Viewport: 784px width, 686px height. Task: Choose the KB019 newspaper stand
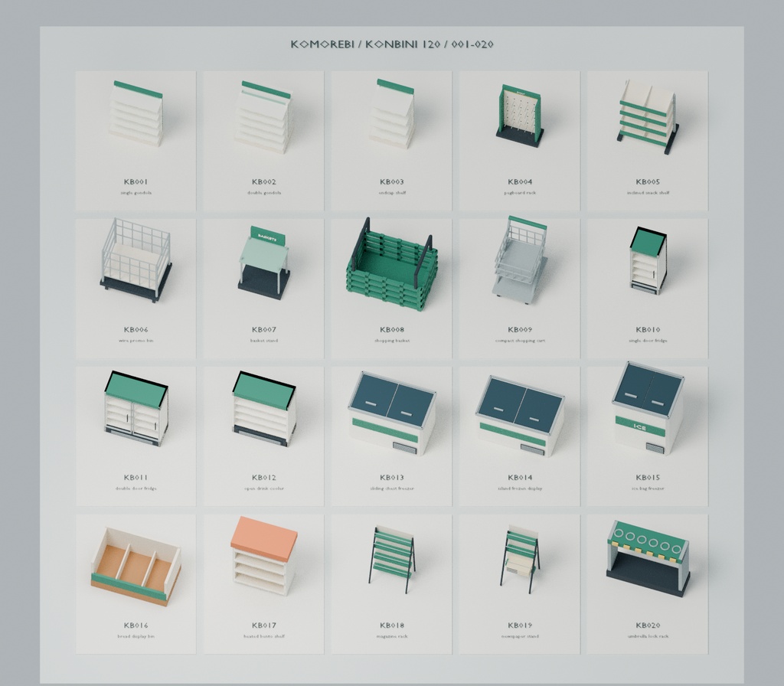coord(520,584)
